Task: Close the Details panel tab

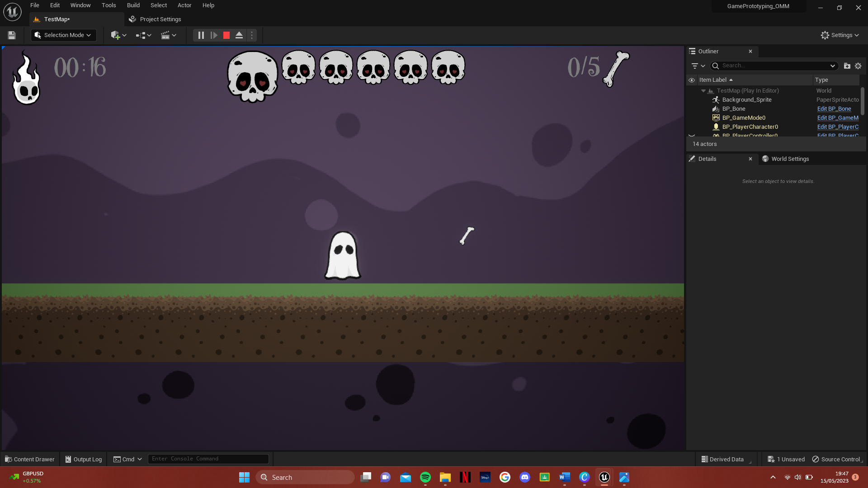Action: [x=750, y=159]
